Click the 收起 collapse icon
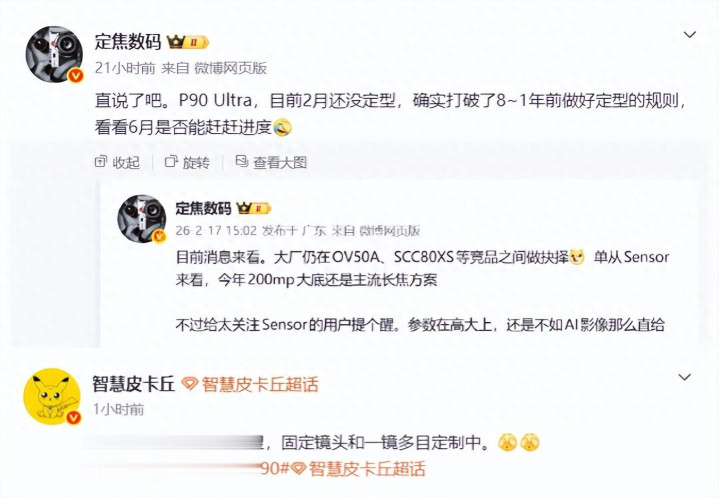The height and width of the screenshot is (498, 719). click(x=100, y=161)
